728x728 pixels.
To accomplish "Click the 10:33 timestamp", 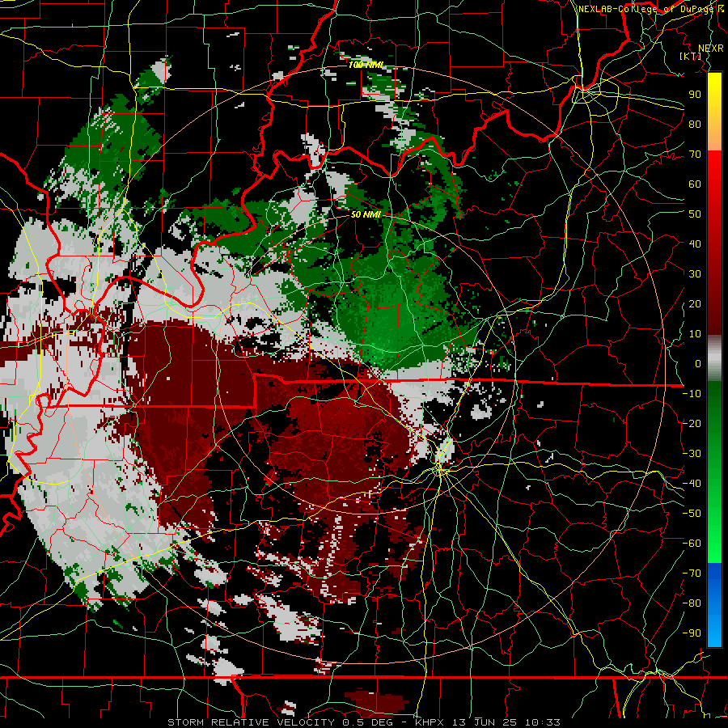I will tap(542, 722).
